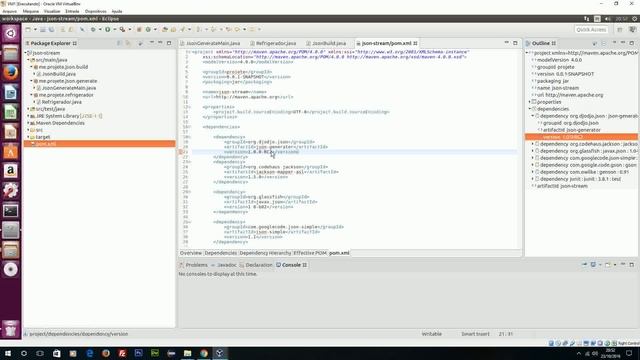640x360 pixels.
Task: Click the Debug toolbar icon
Action: [x=93, y=29]
